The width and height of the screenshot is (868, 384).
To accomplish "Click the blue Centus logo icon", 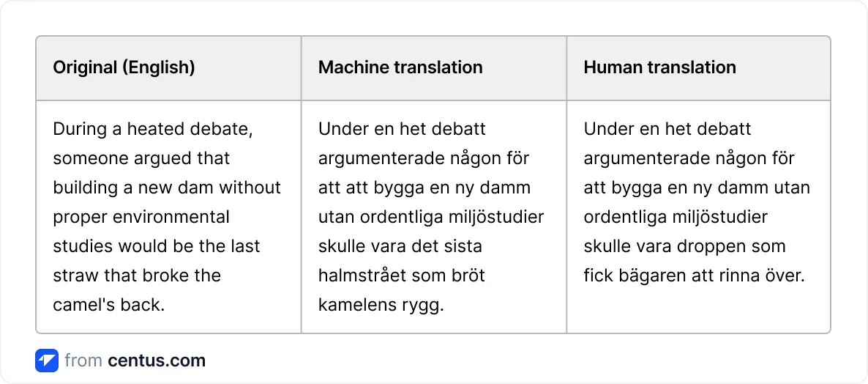I will (x=46, y=361).
